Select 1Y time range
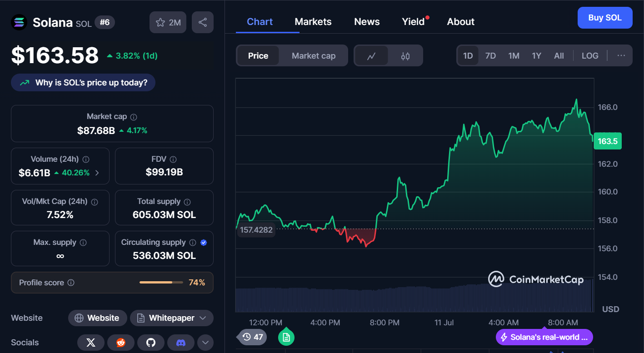The height and width of the screenshot is (353, 644). point(537,55)
